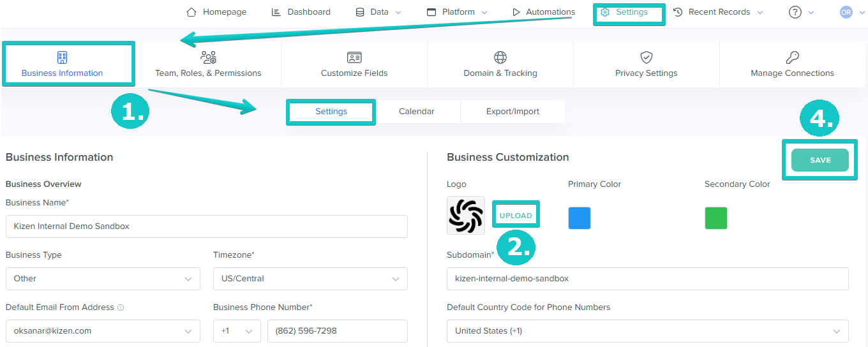The height and width of the screenshot is (347, 868).
Task: Select the Settings sub-tab
Action: pyautogui.click(x=331, y=112)
